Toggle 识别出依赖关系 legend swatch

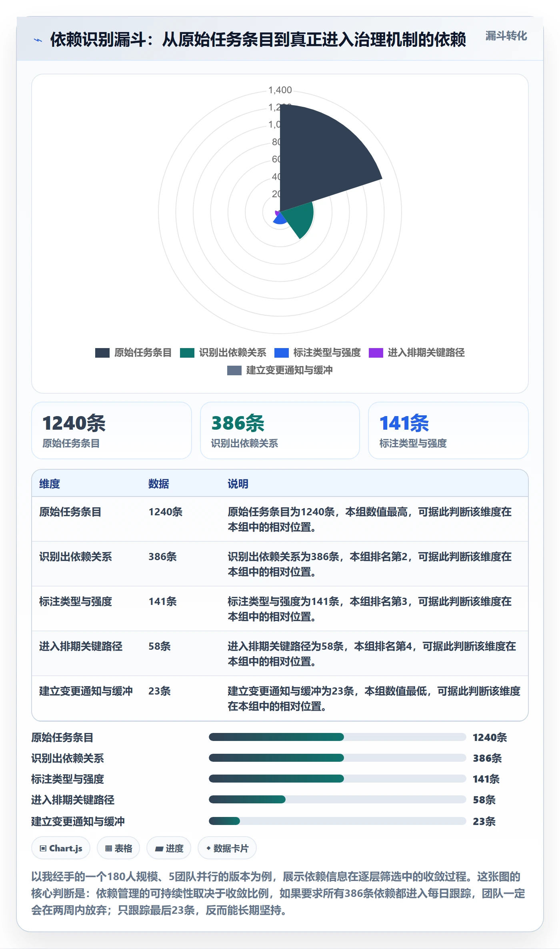pos(187,352)
